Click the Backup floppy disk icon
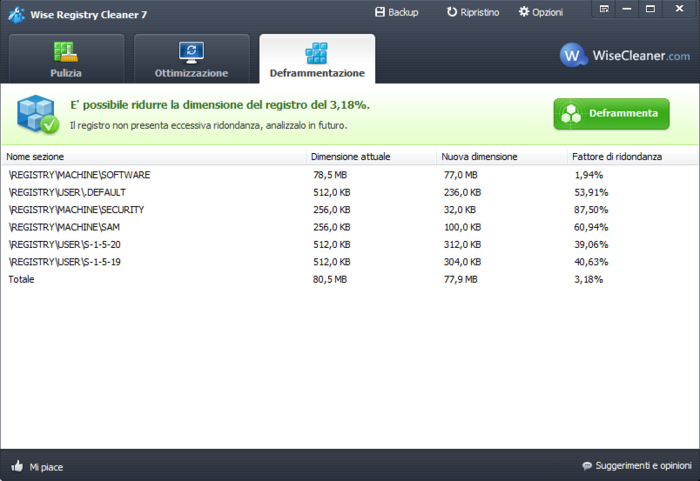 [379, 12]
